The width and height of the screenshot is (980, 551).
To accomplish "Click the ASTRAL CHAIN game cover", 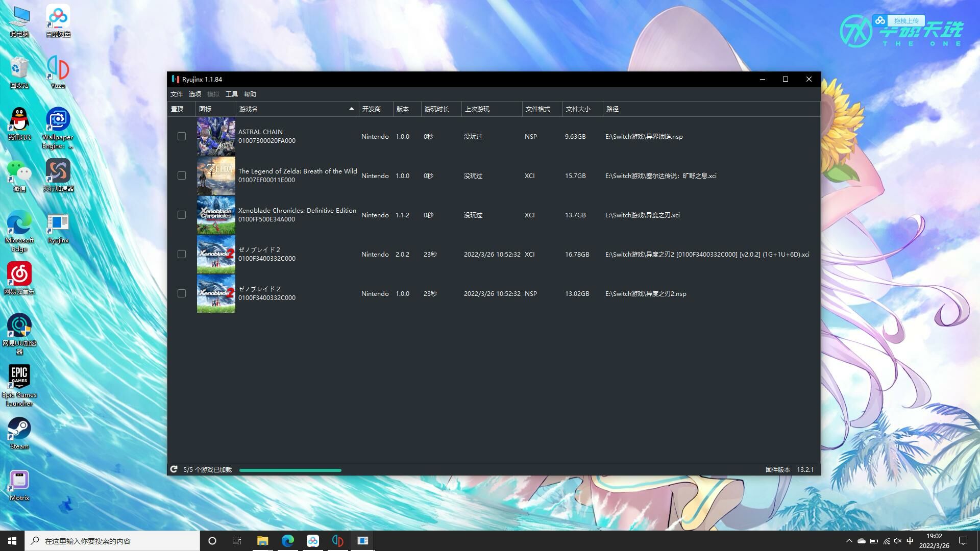I will (x=216, y=136).
